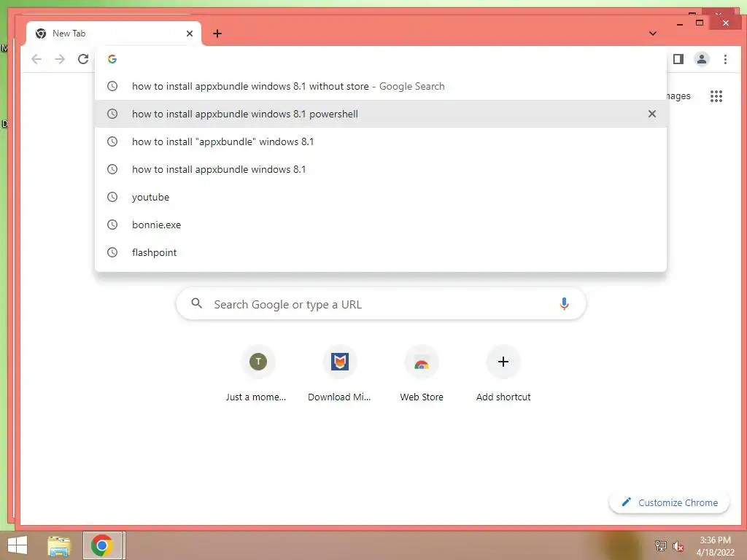Select the New Tab tab
This screenshot has width=747, height=560.
[114, 34]
